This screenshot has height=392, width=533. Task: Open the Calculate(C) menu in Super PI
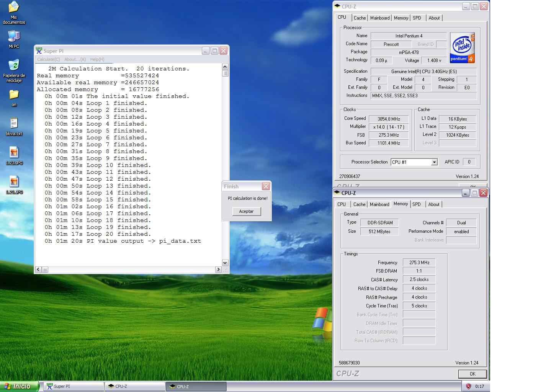click(x=48, y=59)
